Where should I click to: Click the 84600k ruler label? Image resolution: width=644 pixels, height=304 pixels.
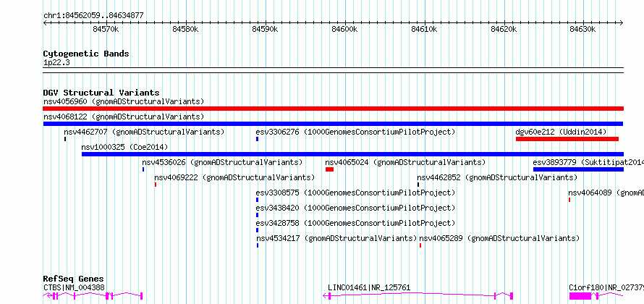pos(345,29)
